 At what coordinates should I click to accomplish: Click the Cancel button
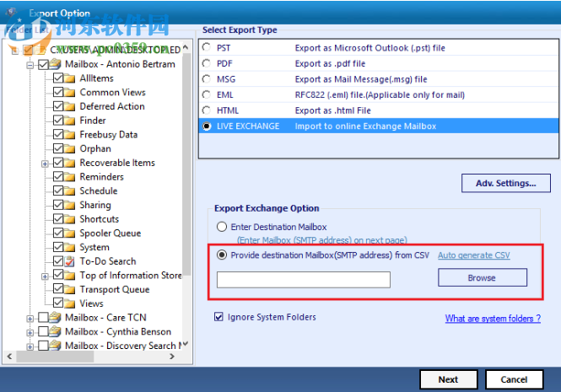(514, 379)
